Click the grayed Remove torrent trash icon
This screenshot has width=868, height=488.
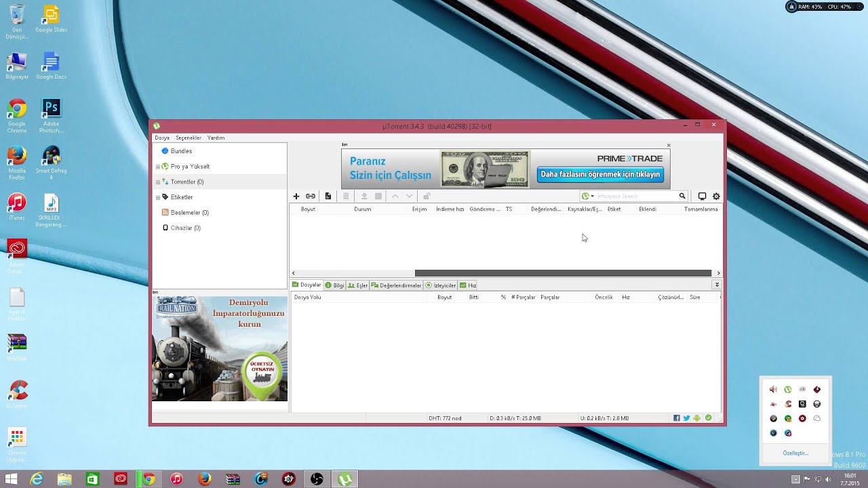tap(346, 196)
